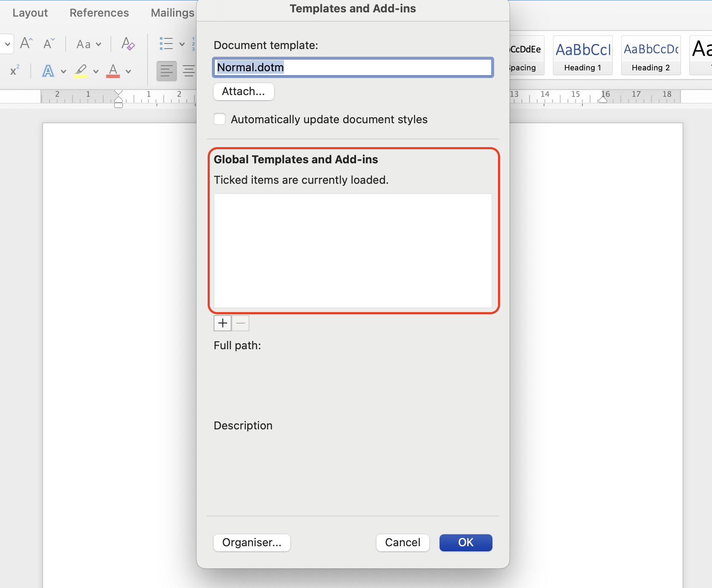Apply yellow text highlighting

(x=81, y=71)
